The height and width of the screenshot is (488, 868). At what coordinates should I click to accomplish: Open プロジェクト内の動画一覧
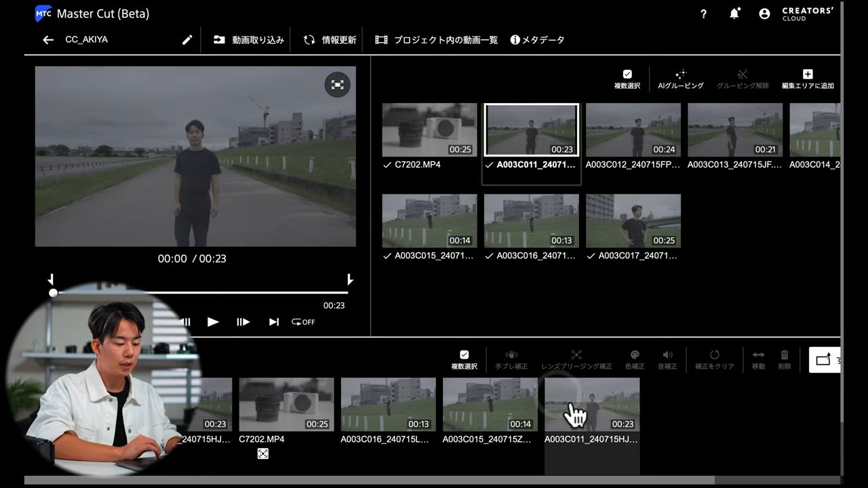coord(436,40)
